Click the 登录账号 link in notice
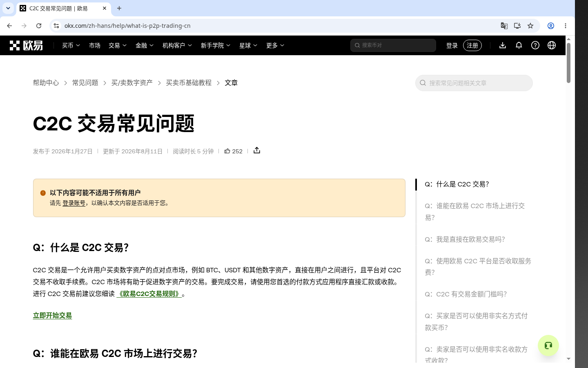This screenshot has width=588, height=368. coord(74,203)
